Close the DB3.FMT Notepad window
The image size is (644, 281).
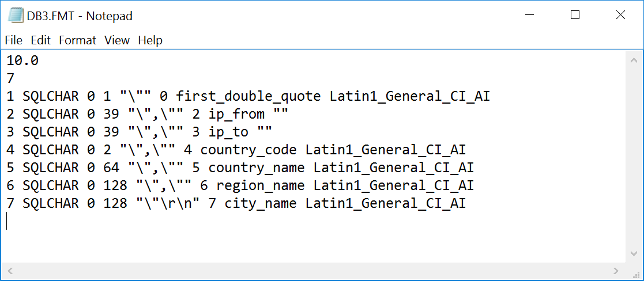(x=620, y=16)
